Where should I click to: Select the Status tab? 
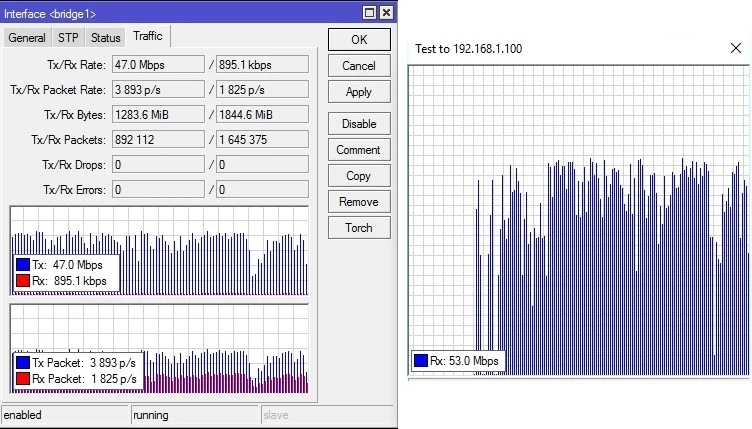click(x=105, y=38)
